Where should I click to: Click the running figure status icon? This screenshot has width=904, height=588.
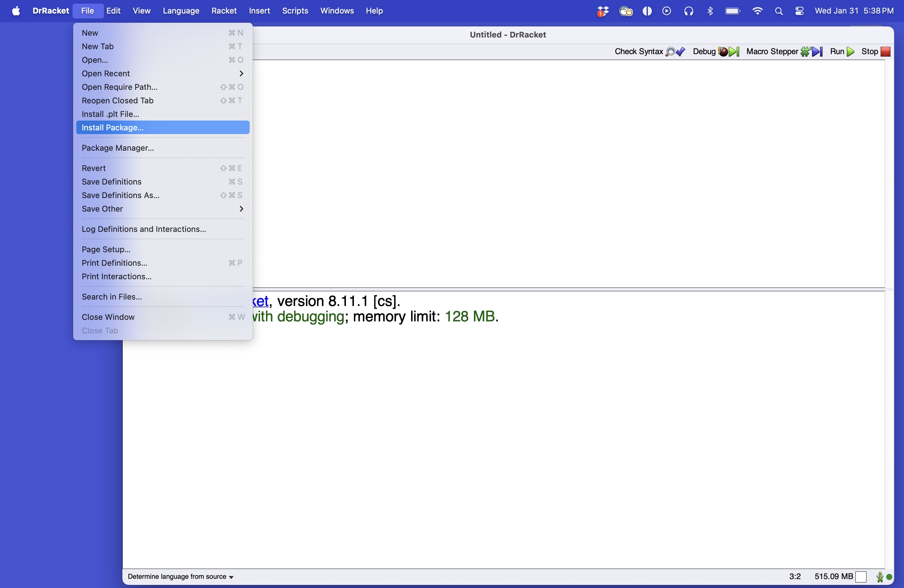880,577
